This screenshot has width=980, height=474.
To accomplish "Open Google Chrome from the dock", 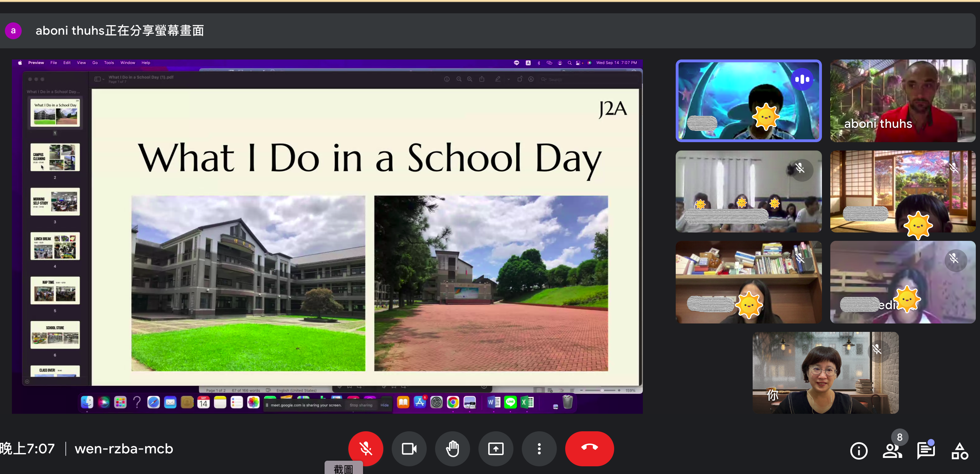I will [x=453, y=403].
